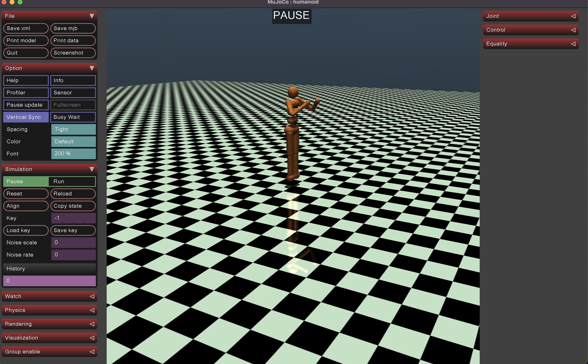Enable the Profiler overlay
Screen dimensions: 588x364
point(26,93)
